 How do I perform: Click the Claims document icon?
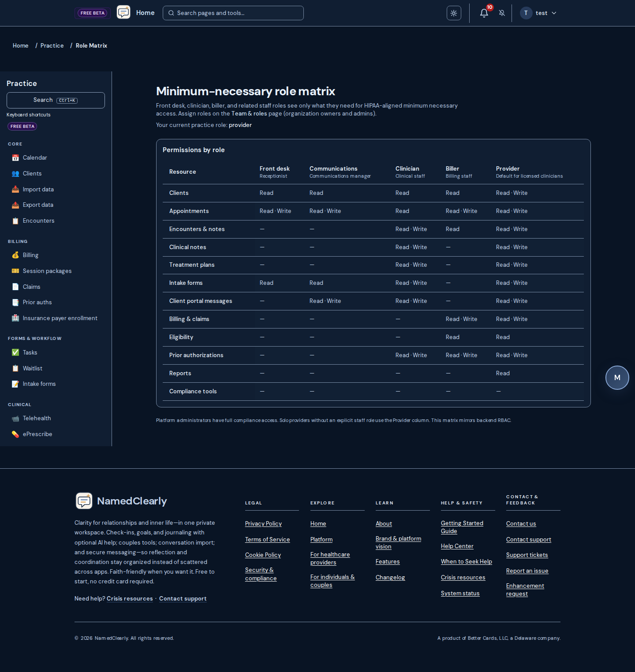point(15,287)
